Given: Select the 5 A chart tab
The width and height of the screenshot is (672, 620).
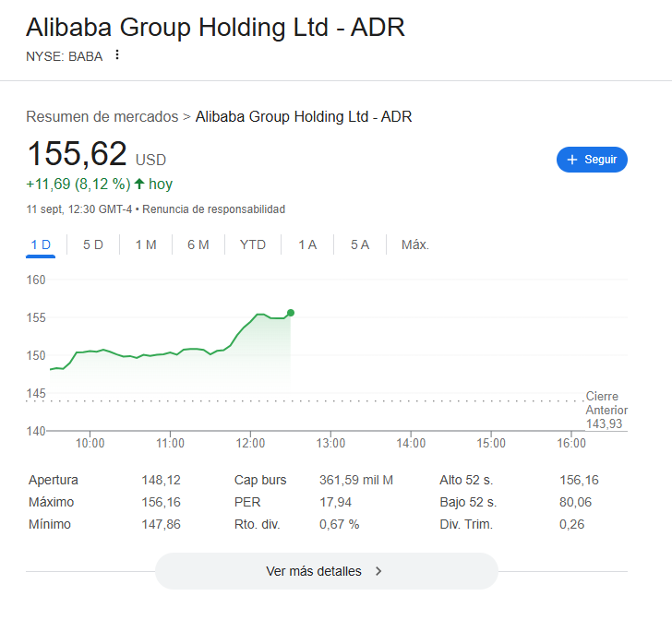Looking at the screenshot, I should click(x=360, y=244).
